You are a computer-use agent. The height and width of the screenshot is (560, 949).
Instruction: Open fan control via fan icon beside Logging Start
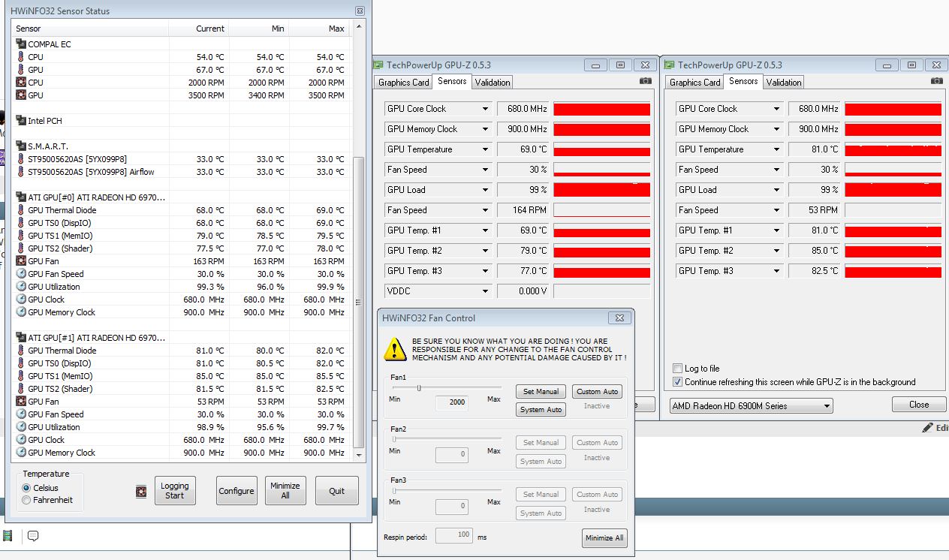[x=141, y=492]
